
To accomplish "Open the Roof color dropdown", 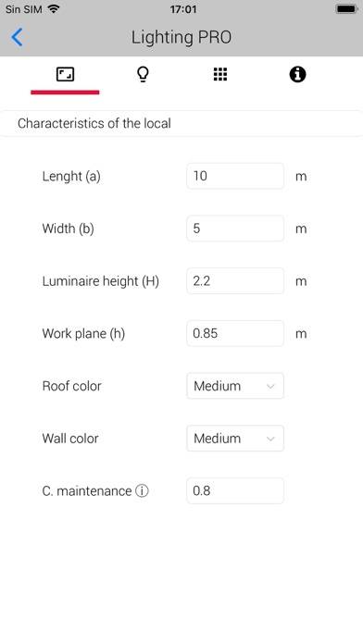I will 235,386.
